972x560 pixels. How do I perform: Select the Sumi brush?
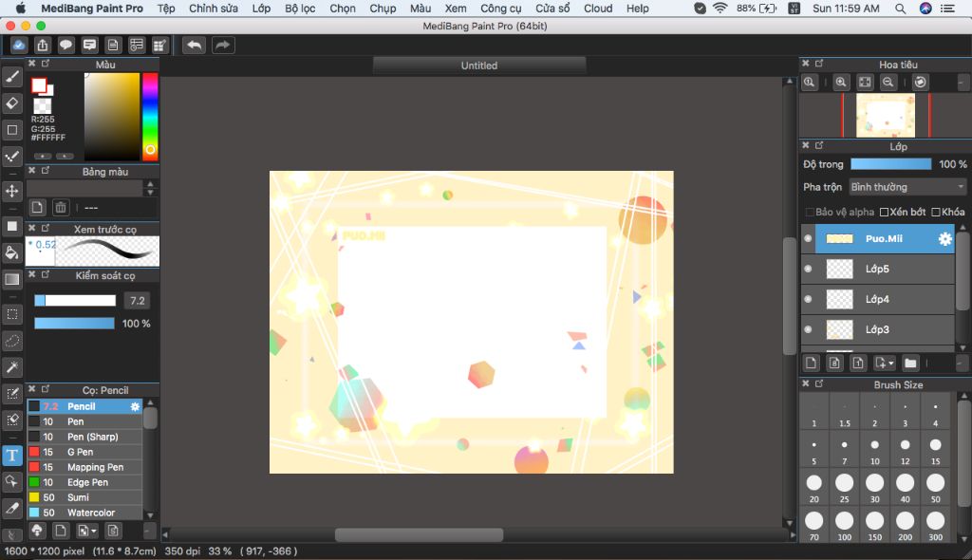[x=84, y=497]
